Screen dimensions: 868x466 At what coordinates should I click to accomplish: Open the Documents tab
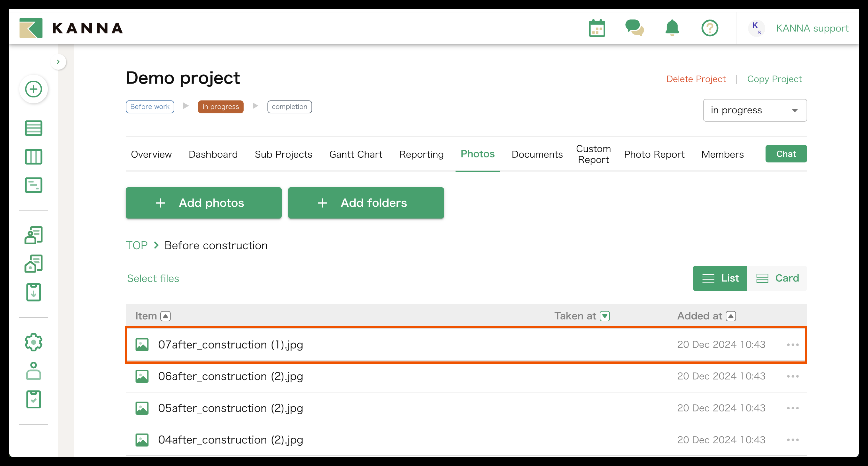tap(537, 154)
